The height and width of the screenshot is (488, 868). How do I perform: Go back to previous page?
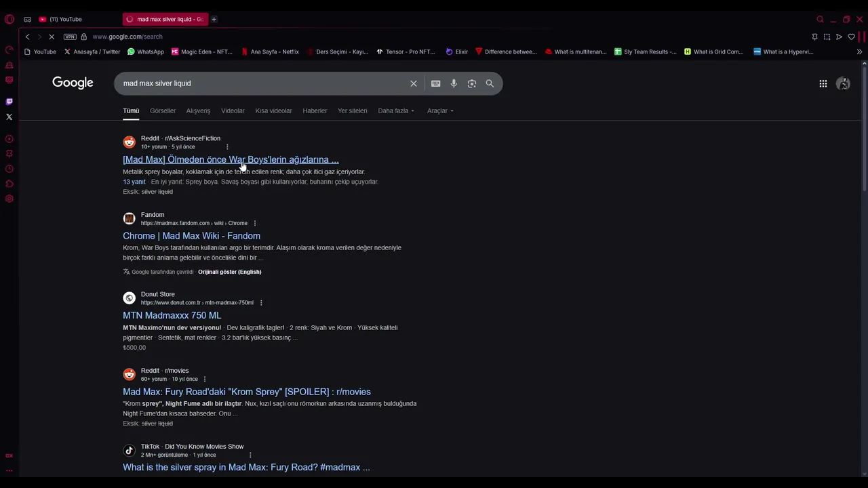27,37
